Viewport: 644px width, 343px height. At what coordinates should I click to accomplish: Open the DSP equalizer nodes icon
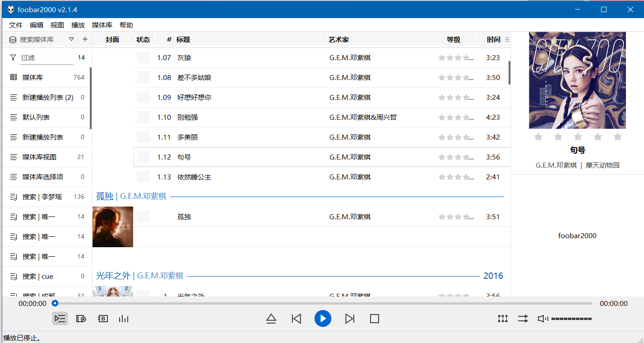click(x=503, y=319)
